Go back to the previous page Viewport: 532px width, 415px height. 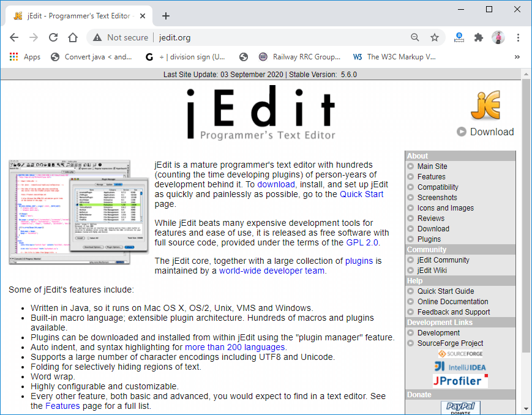14,37
